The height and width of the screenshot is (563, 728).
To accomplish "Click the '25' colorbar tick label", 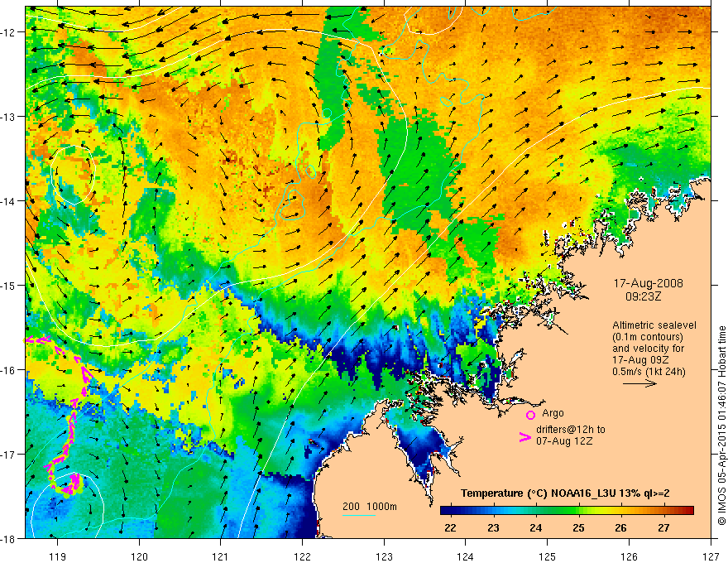I will (x=578, y=527).
